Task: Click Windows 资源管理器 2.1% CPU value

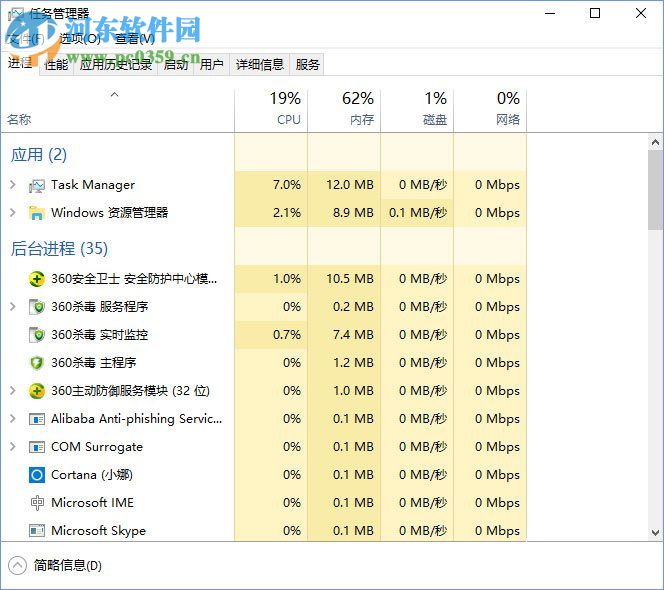Action: click(x=287, y=213)
